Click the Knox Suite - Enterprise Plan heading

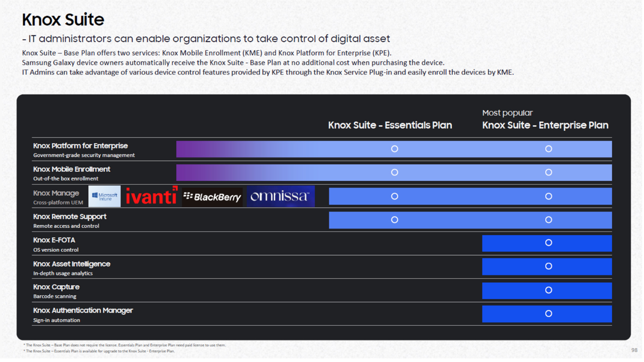coord(545,125)
